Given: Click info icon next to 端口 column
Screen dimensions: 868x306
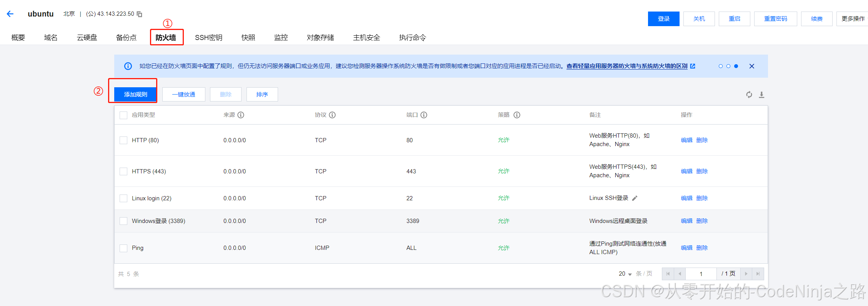Looking at the screenshot, I should coord(424,115).
